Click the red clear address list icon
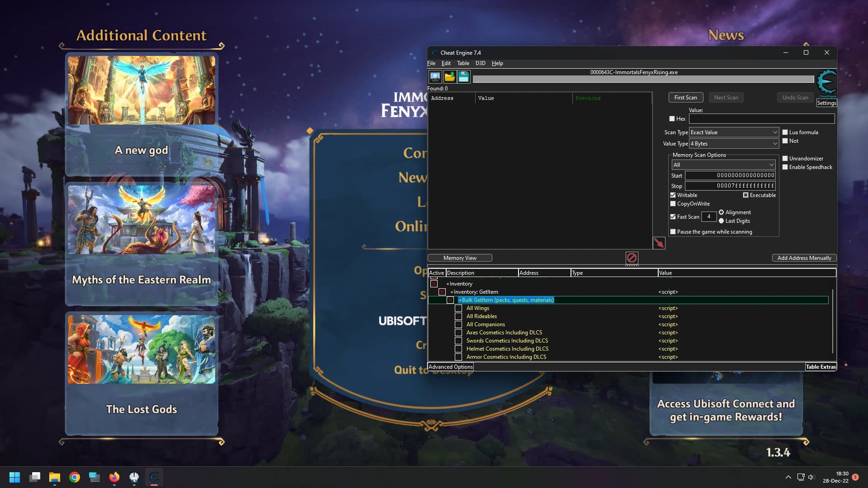Image resolution: width=868 pixels, height=488 pixels. click(632, 258)
